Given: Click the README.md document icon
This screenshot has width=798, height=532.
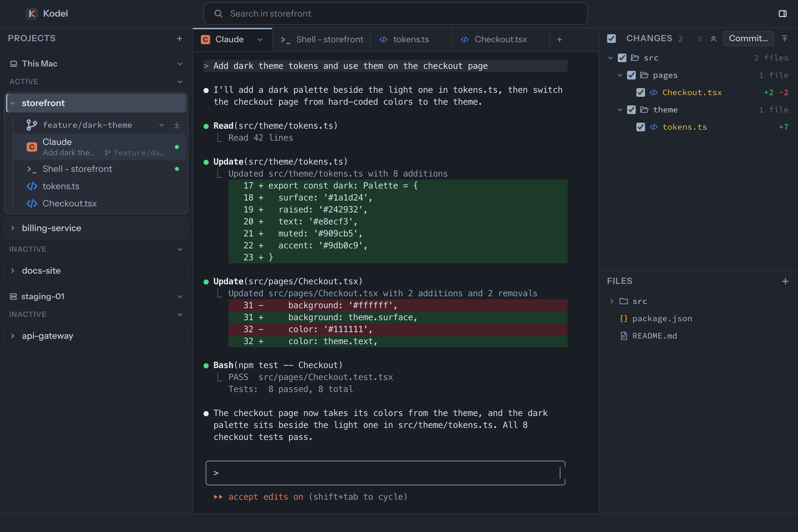Looking at the screenshot, I should [x=624, y=336].
